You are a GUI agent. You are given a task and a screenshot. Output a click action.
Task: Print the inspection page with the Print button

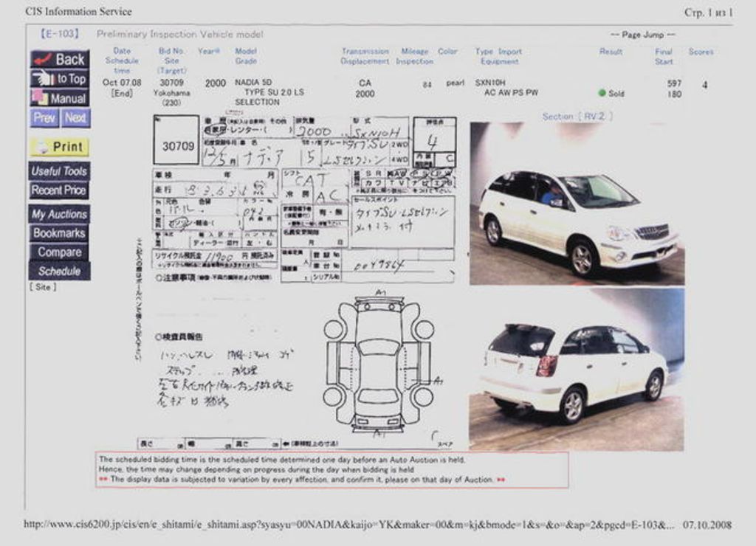(60, 147)
